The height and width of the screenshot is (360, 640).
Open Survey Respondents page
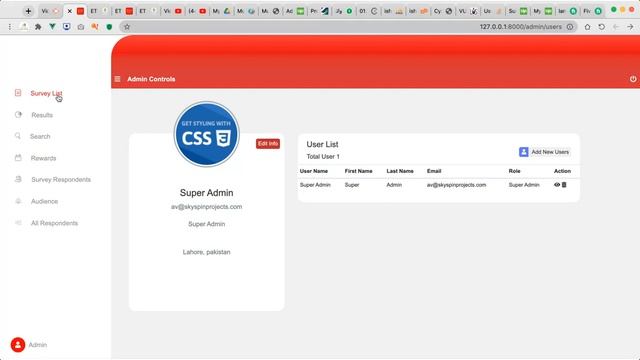click(61, 180)
